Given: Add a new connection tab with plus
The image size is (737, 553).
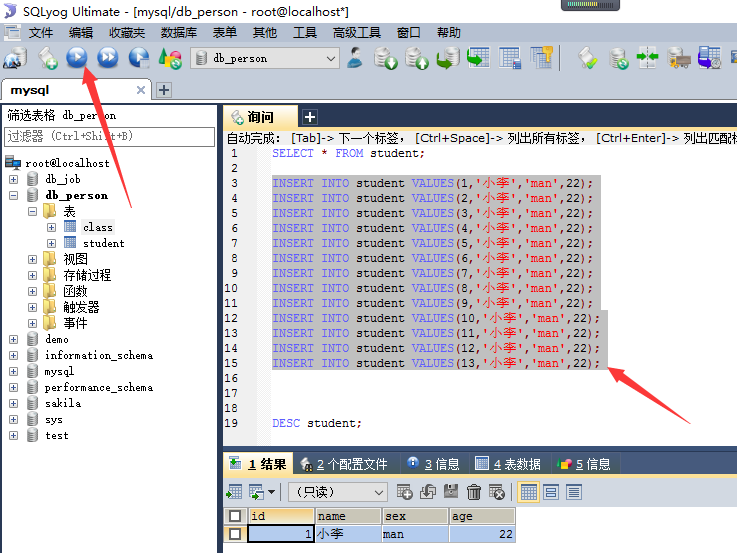Looking at the screenshot, I should [164, 90].
